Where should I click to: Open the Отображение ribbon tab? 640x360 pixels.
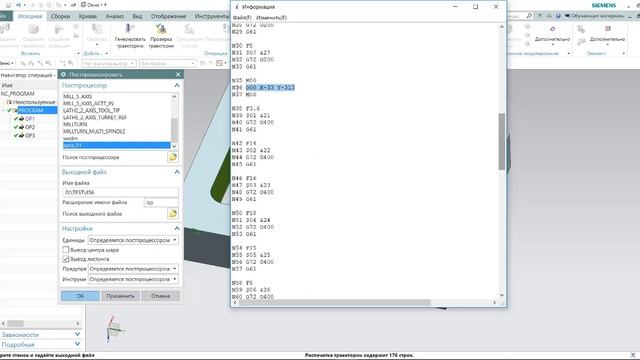tap(168, 16)
